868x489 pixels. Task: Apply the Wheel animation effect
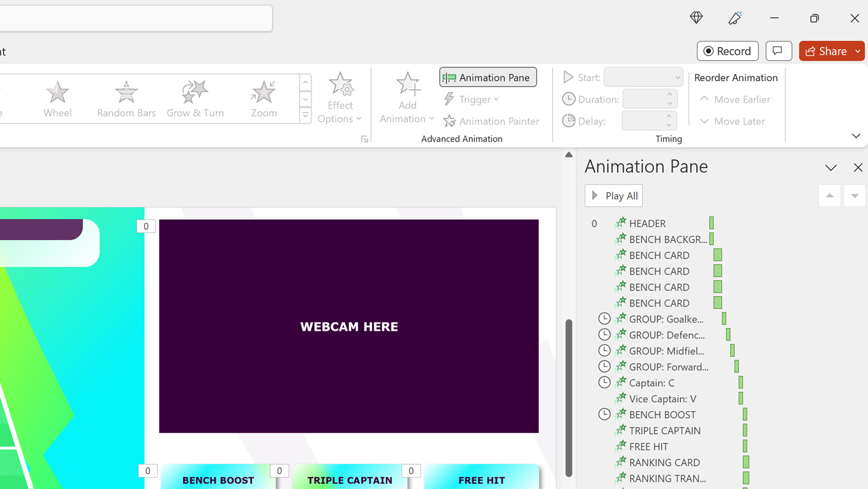[x=57, y=99]
